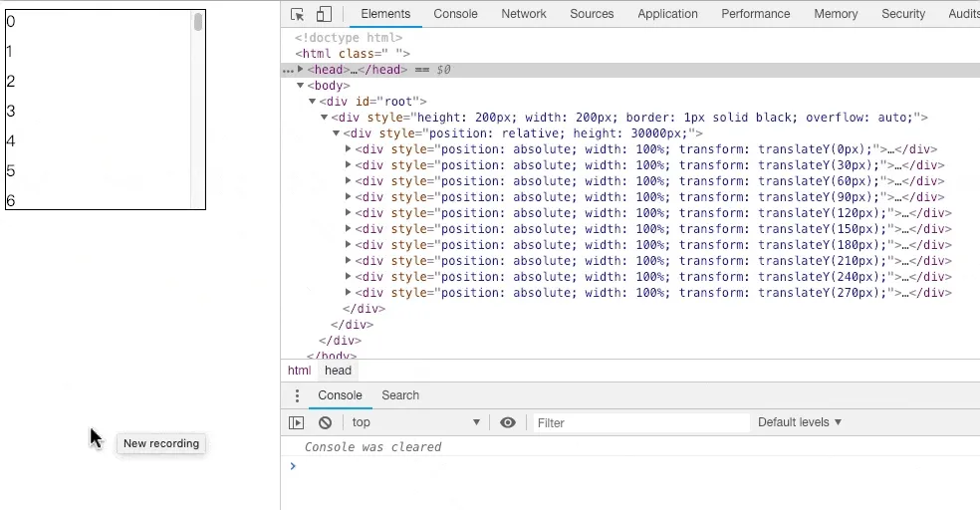Activate the inspect element picker icon

point(298,14)
